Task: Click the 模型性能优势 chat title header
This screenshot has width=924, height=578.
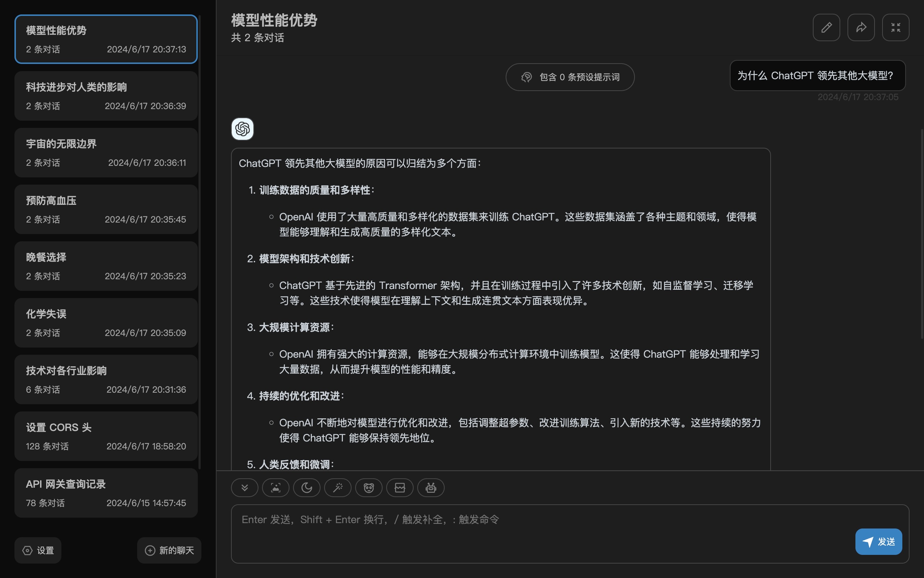Action: click(x=274, y=20)
